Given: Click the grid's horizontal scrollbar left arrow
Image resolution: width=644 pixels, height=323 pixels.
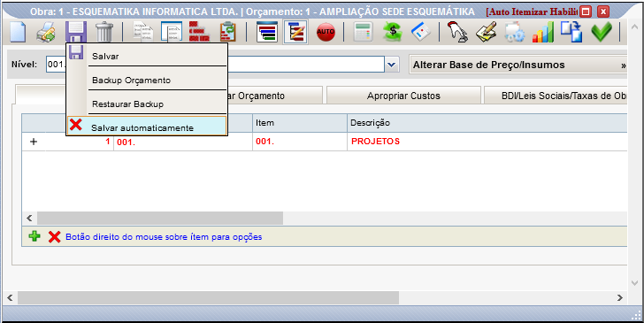Looking at the screenshot, I should point(29,218).
